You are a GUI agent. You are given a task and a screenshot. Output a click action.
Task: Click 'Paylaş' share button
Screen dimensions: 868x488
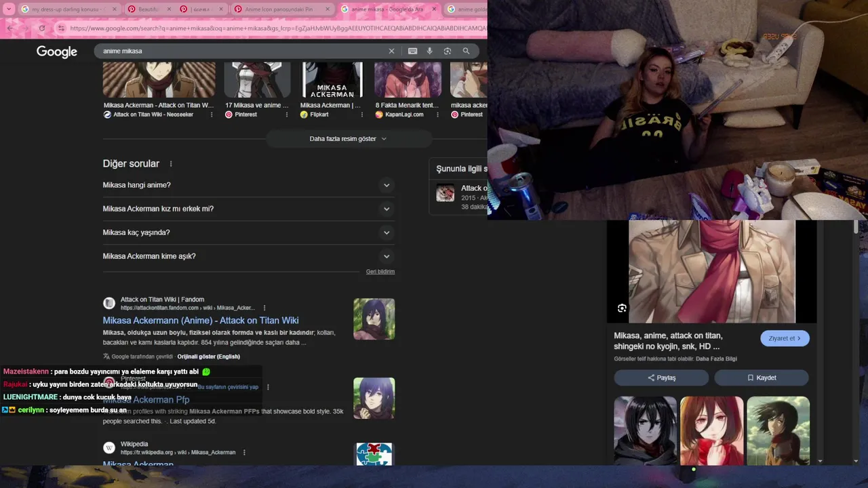(662, 378)
